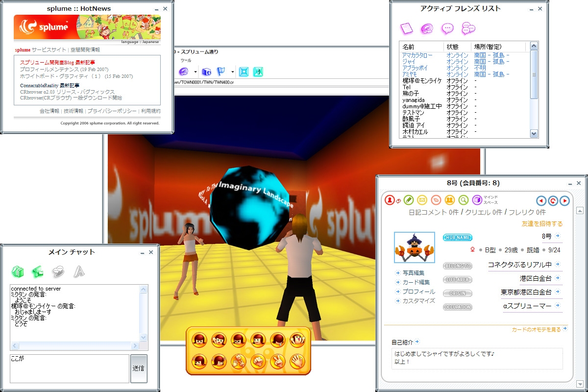Screen dimensions: 588x392
Task: Click the purple swirl chat toolbar icon
Action: (184, 72)
